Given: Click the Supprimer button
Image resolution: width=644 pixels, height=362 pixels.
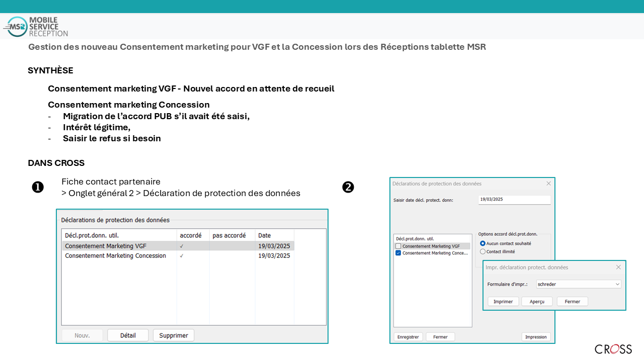Looking at the screenshot, I should point(174,335).
